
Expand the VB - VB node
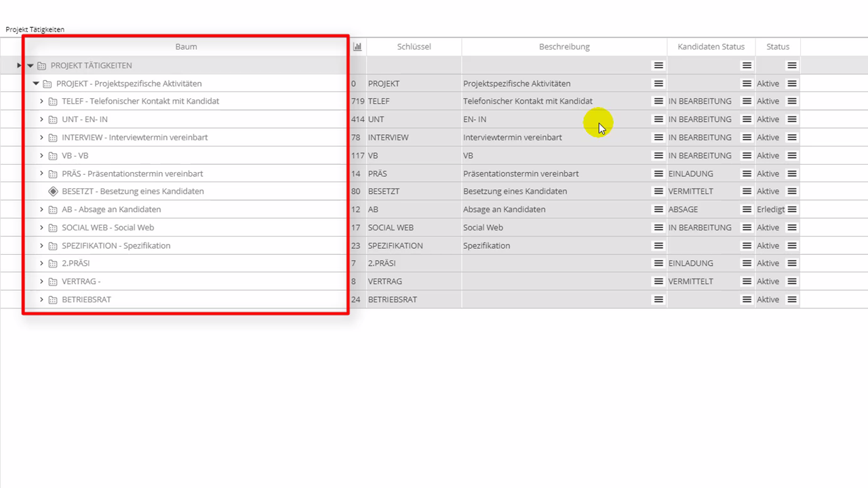[41, 155]
